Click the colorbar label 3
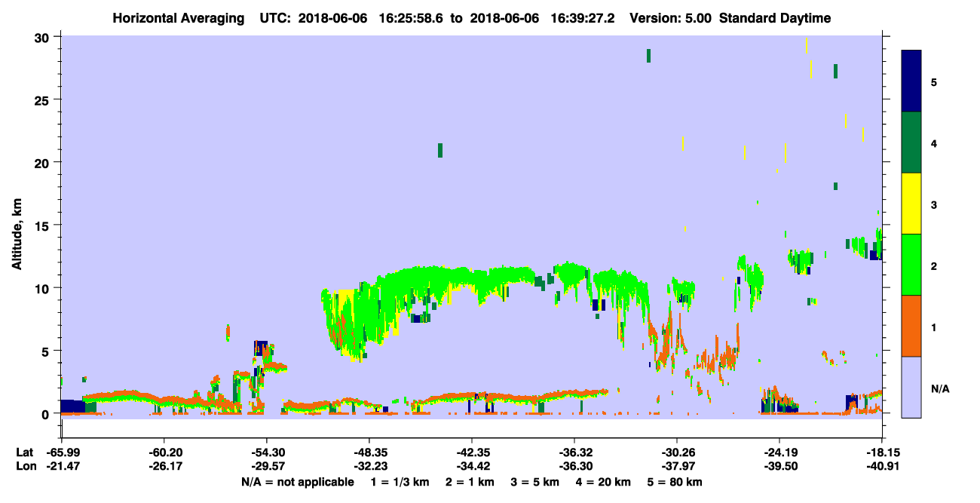Screen dimensions: 980x503 point(933,204)
